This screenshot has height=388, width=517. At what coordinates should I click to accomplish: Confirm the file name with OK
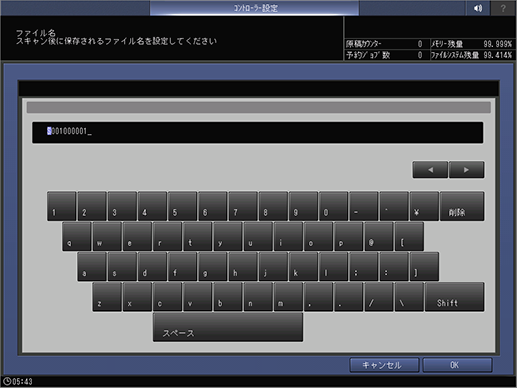(457, 365)
